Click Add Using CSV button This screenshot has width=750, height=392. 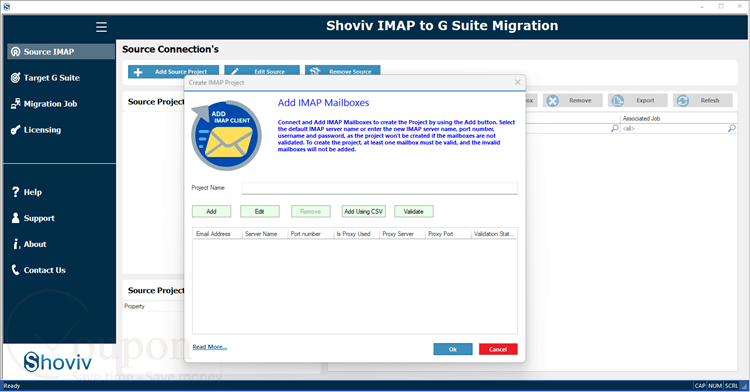click(x=364, y=211)
